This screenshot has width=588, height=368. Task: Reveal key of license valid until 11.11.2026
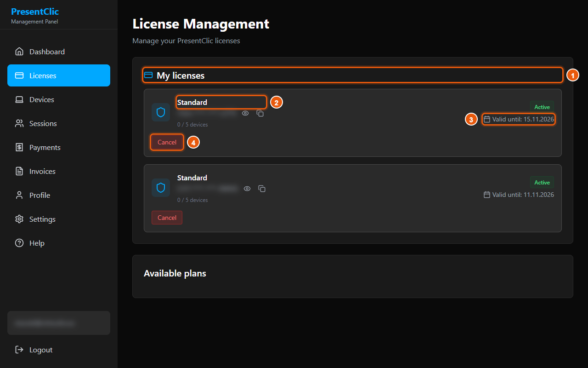[x=247, y=189]
